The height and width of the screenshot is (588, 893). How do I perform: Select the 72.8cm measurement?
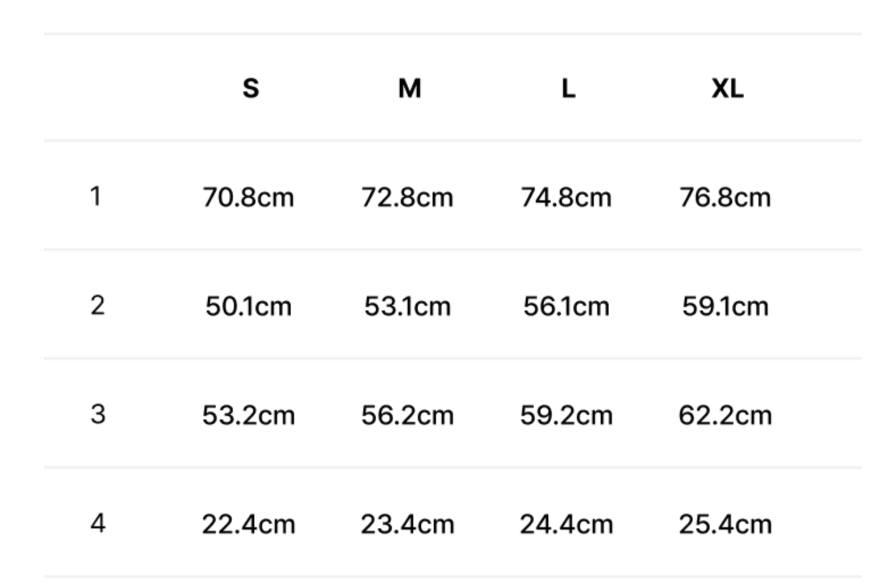pos(407,198)
